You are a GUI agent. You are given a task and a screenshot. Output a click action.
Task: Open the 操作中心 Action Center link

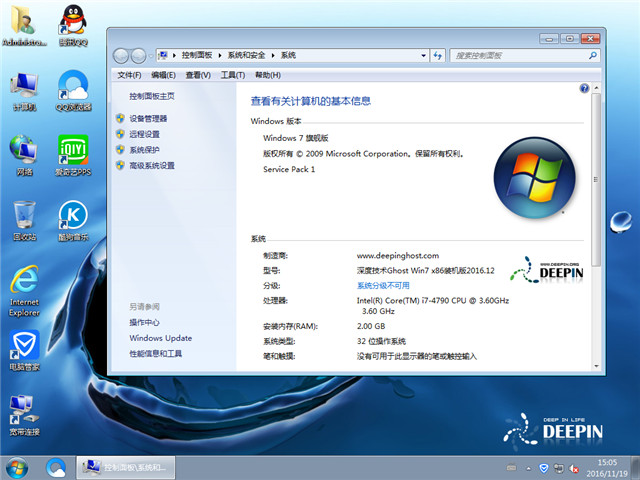pos(144,322)
